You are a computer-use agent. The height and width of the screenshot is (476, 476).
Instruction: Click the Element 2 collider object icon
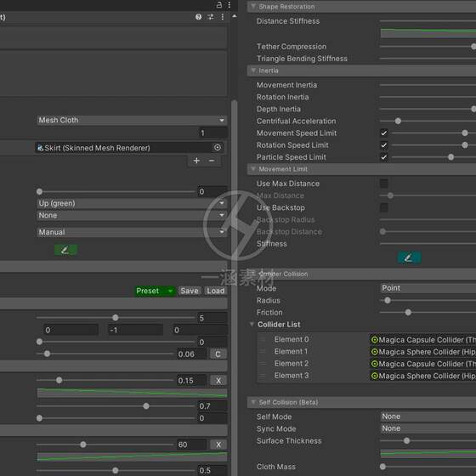coord(375,364)
